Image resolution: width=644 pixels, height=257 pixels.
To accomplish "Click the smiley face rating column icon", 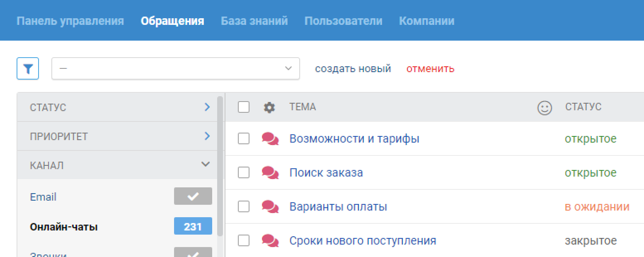I will [545, 108].
